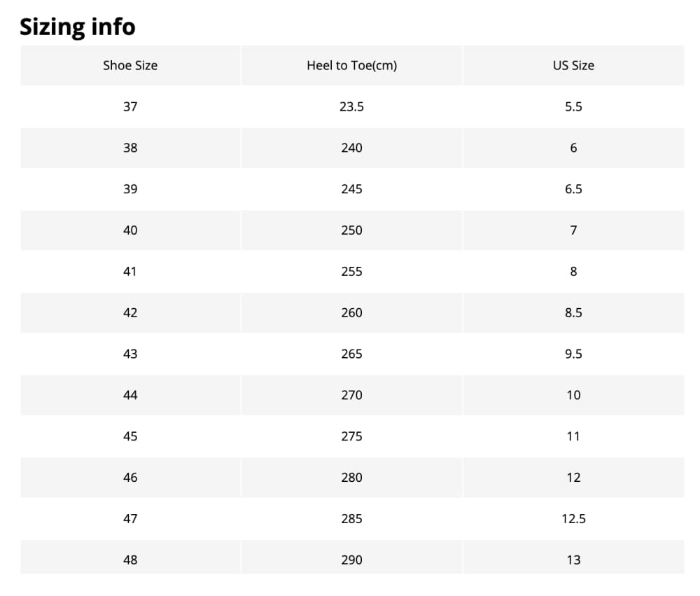Select US size 7 cell
Image resolution: width=700 pixels, height=596 pixels.
(574, 230)
